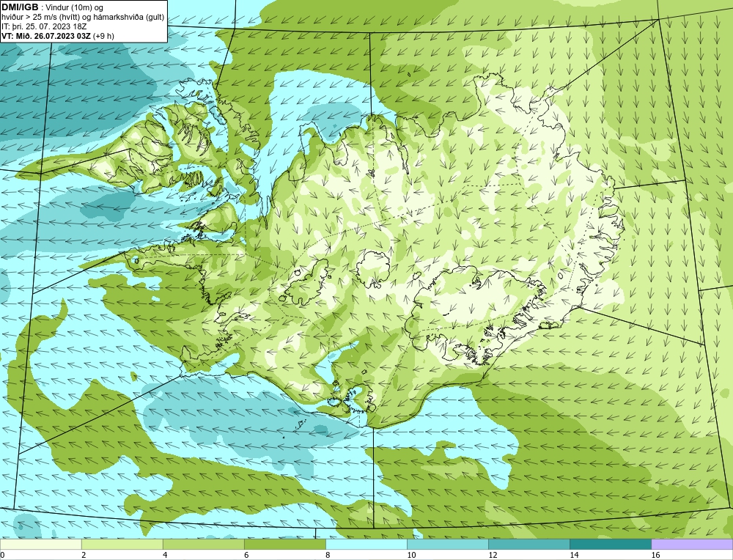
Task: Click the legend value label '6'
Action: pyautogui.click(x=246, y=555)
